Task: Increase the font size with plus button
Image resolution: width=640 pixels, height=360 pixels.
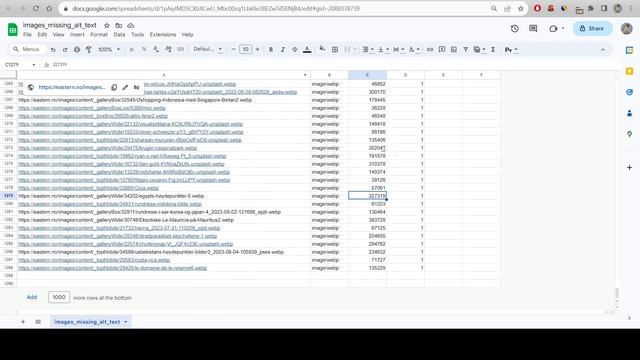Action: [x=258, y=49]
